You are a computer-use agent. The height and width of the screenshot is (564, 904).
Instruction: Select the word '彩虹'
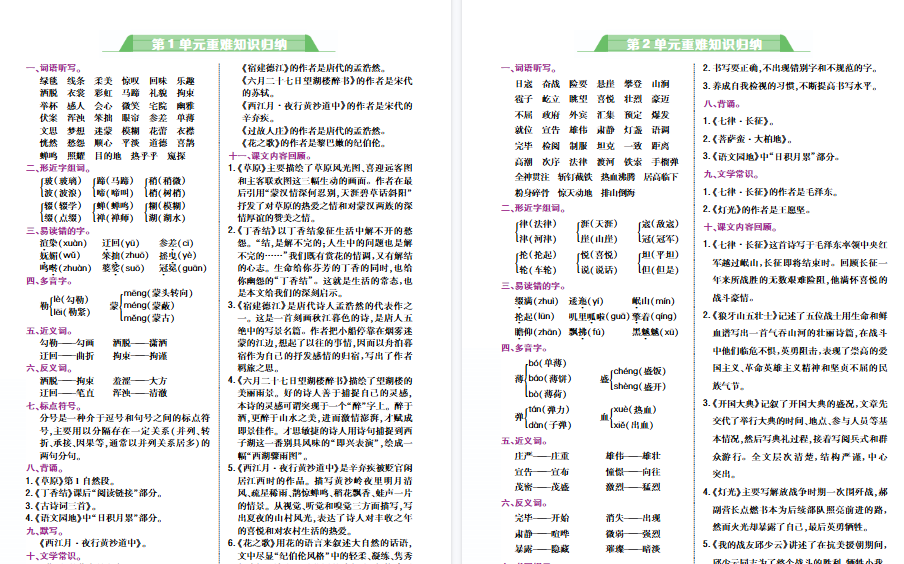click(103, 93)
